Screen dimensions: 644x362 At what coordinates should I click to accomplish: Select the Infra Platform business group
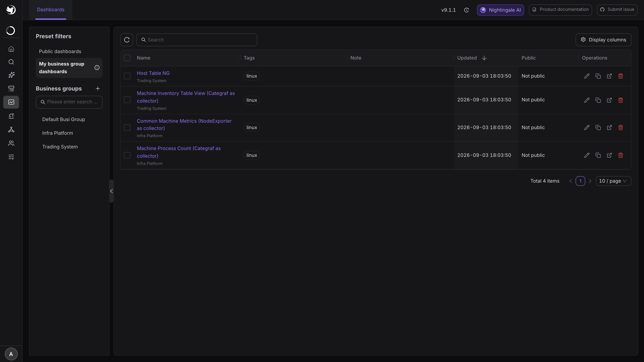(x=58, y=133)
